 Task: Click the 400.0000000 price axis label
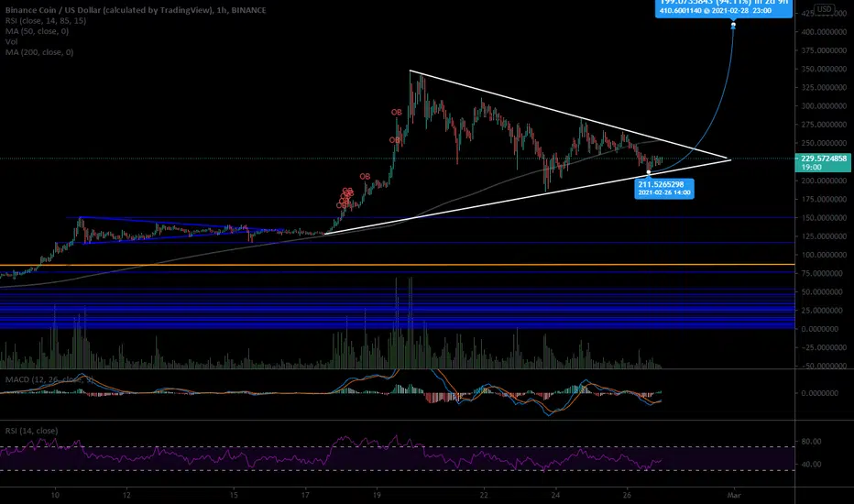pyautogui.click(x=824, y=32)
